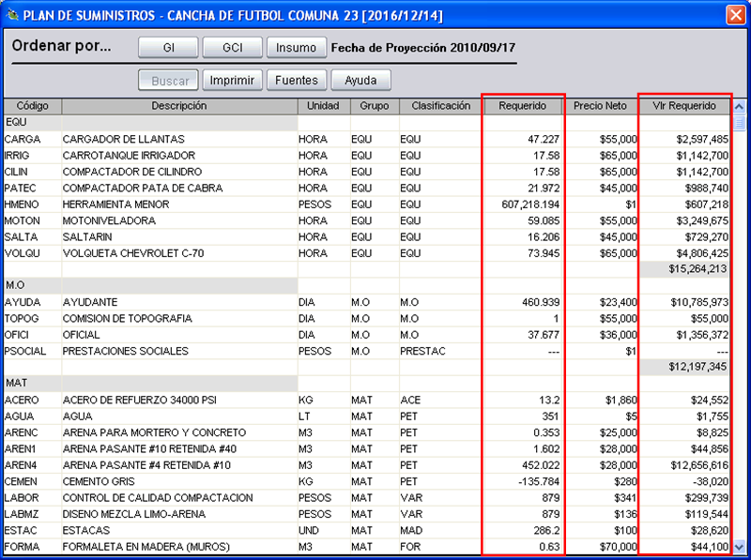Click the Vlr Requerido column header
The image size is (751, 560).
[x=684, y=106]
